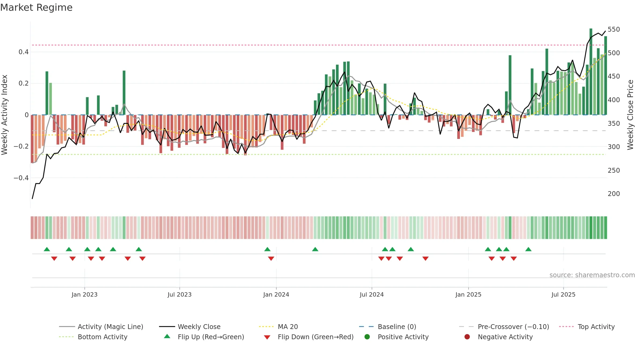644x362 pixels.
Task: Click the source: sharemaestro.com label
Action: pos(592,275)
